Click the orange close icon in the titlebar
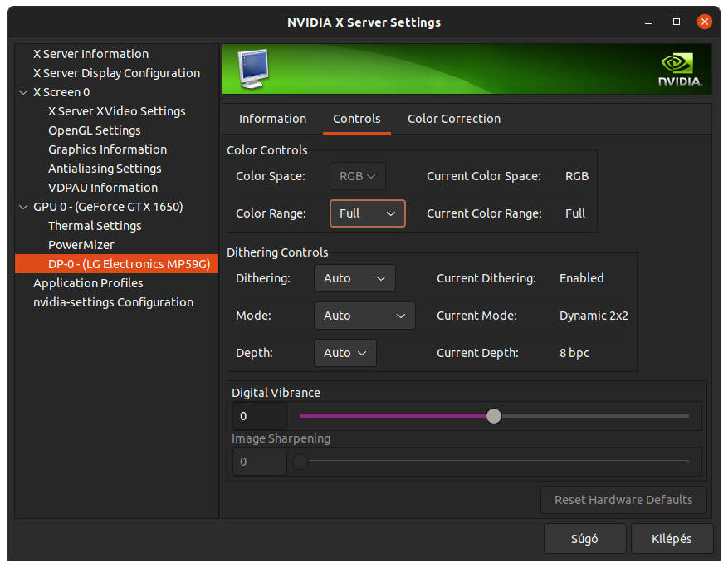The height and width of the screenshot is (568, 728). click(705, 22)
